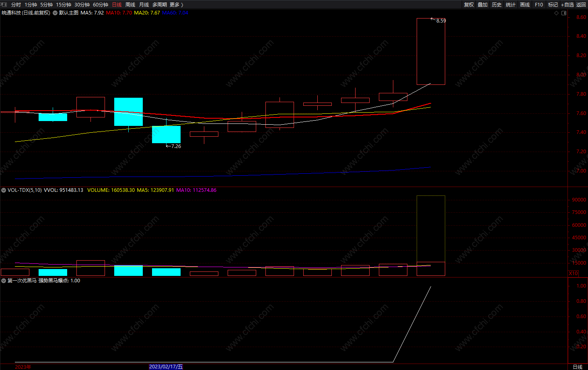Click the MA5: 7.92 label

(92, 13)
